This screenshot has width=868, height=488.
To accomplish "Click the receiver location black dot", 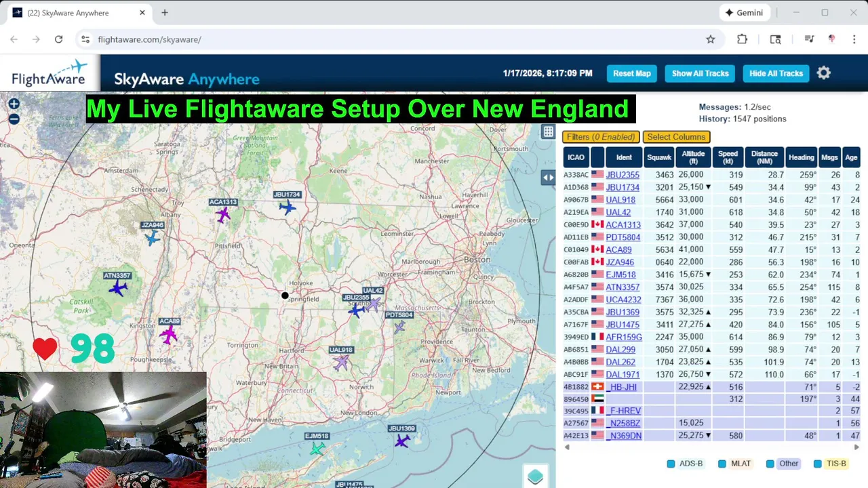I will 285,296.
